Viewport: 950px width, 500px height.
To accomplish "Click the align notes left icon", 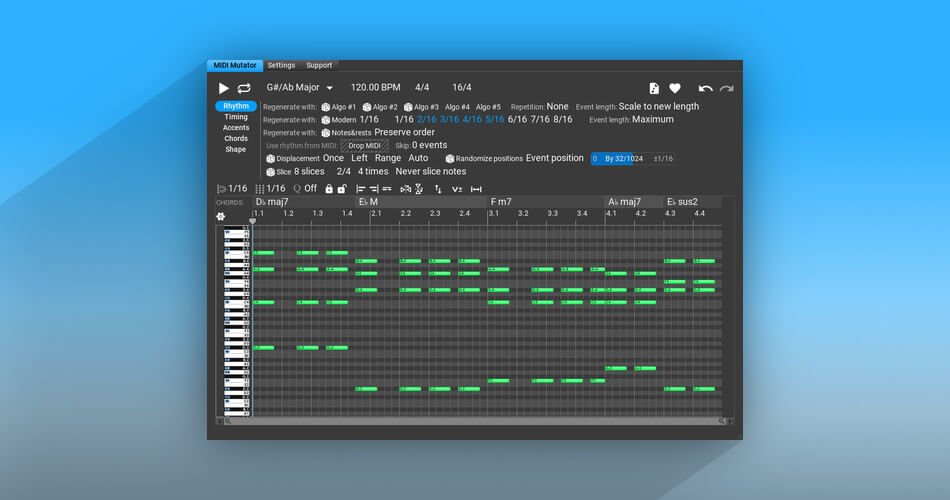I will 360,189.
